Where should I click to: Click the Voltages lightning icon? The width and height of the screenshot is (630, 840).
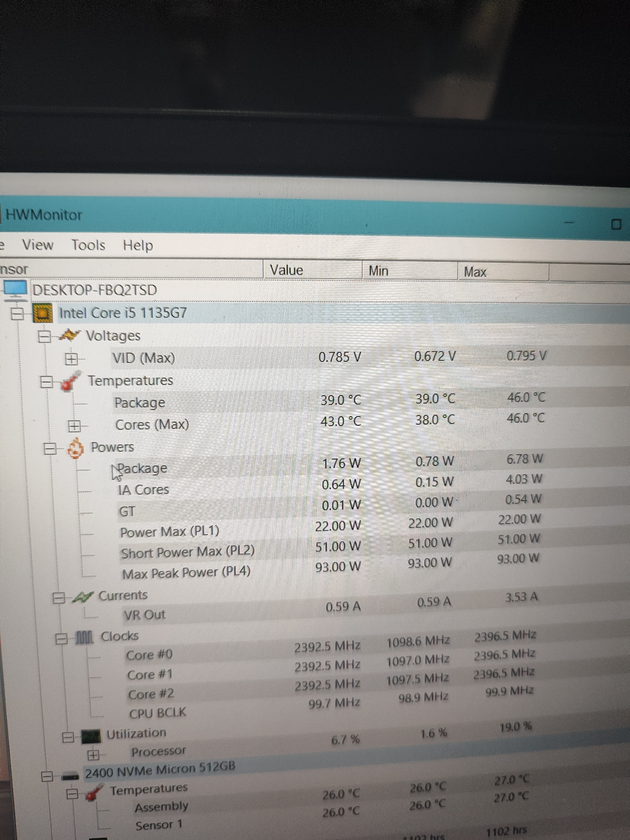click(69, 335)
